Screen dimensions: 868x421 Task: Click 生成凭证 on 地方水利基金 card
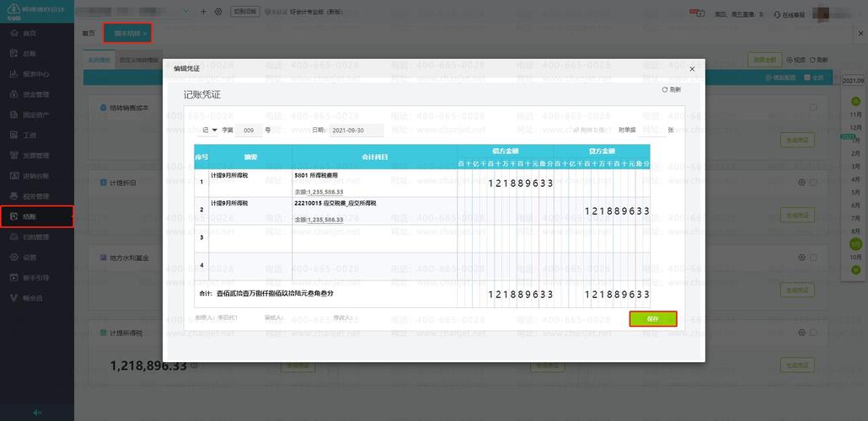pos(797,290)
